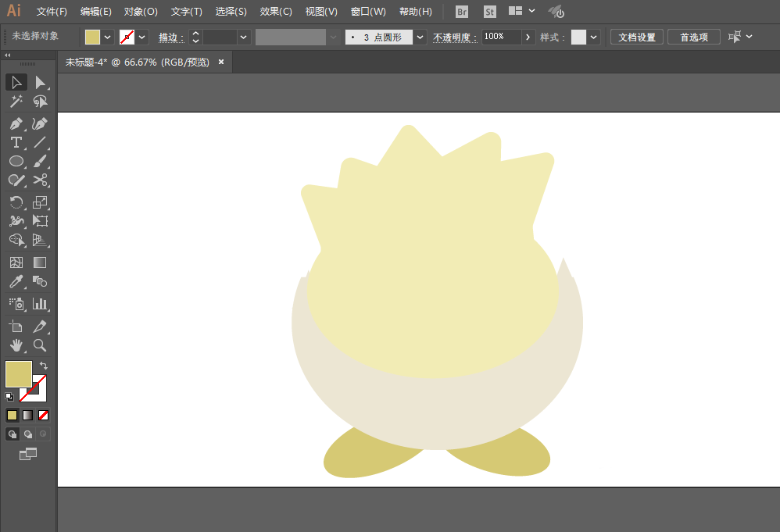Swap fill and stroke colors
780x532 pixels.
43,366
